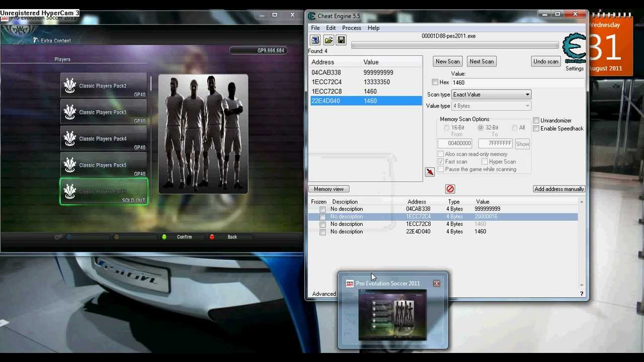Open the File menu
644x362 pixels.
(315, 28)
